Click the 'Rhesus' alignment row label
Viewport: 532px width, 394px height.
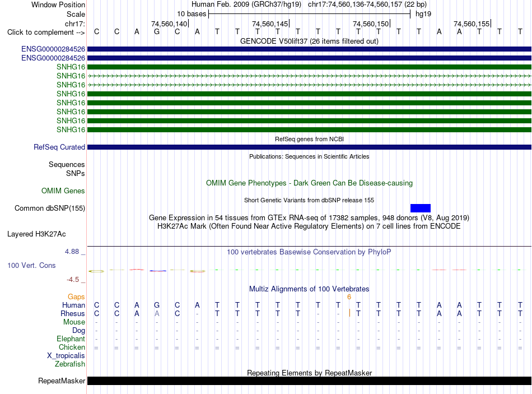click(73, 313)
